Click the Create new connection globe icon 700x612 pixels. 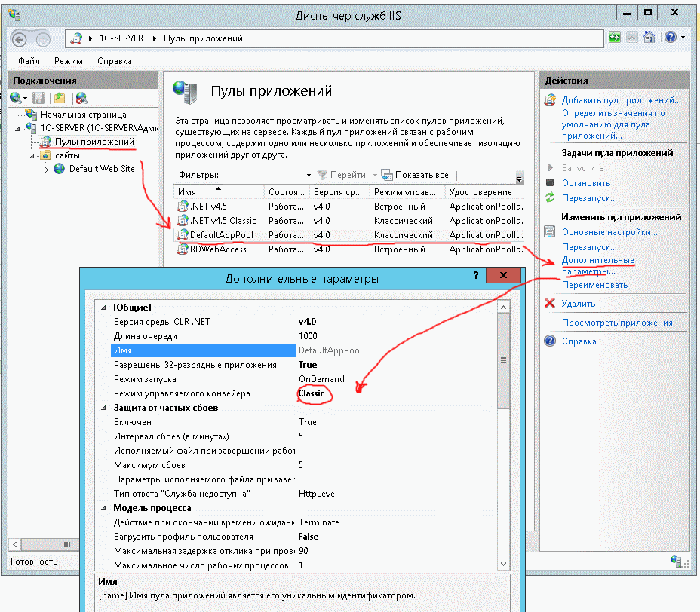point(15,98)
